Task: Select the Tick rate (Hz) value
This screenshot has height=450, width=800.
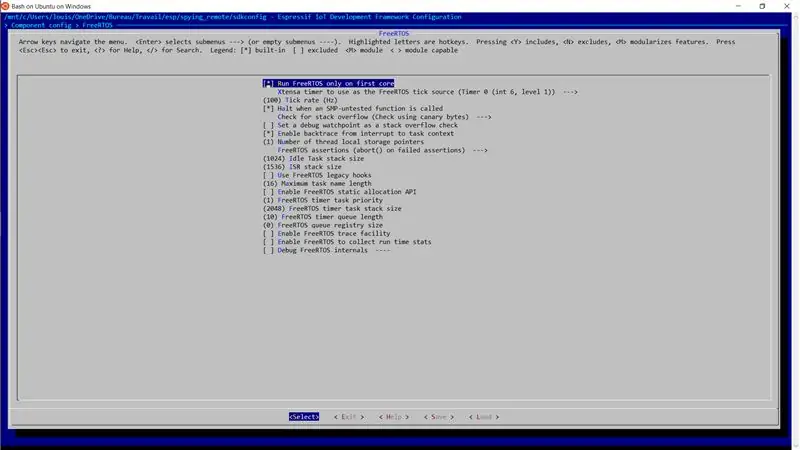Action: pos(300,100)
